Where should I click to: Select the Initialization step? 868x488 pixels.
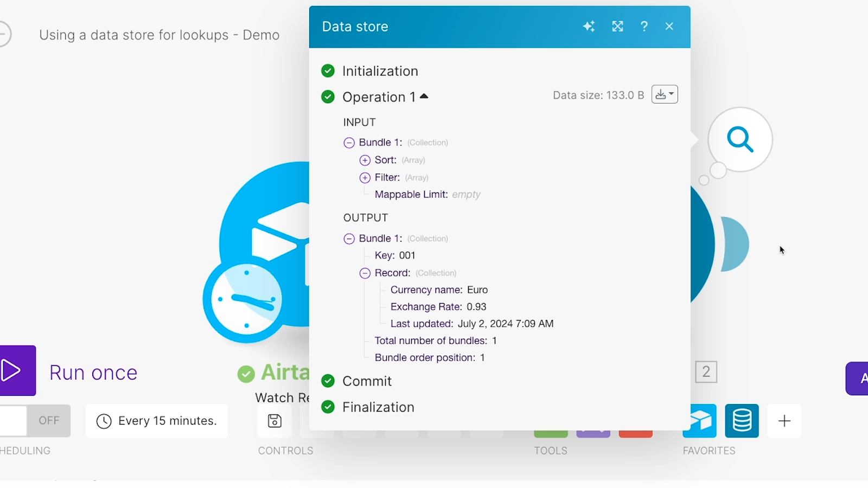click(x=380, y=71)
